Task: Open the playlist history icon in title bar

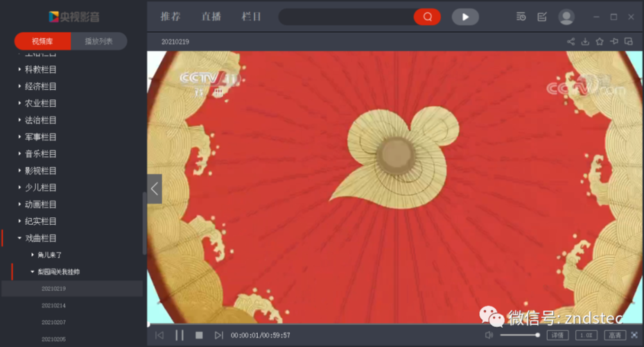Action: tap(521, 17)
